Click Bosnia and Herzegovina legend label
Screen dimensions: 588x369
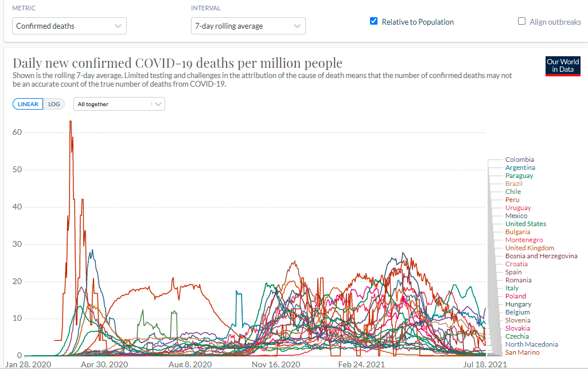tap(541, 256)
